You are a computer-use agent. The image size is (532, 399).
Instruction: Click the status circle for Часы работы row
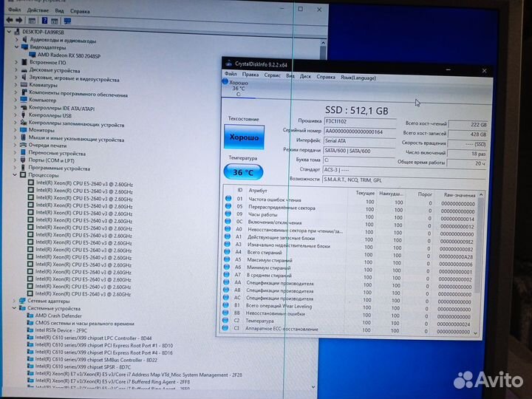228,214
